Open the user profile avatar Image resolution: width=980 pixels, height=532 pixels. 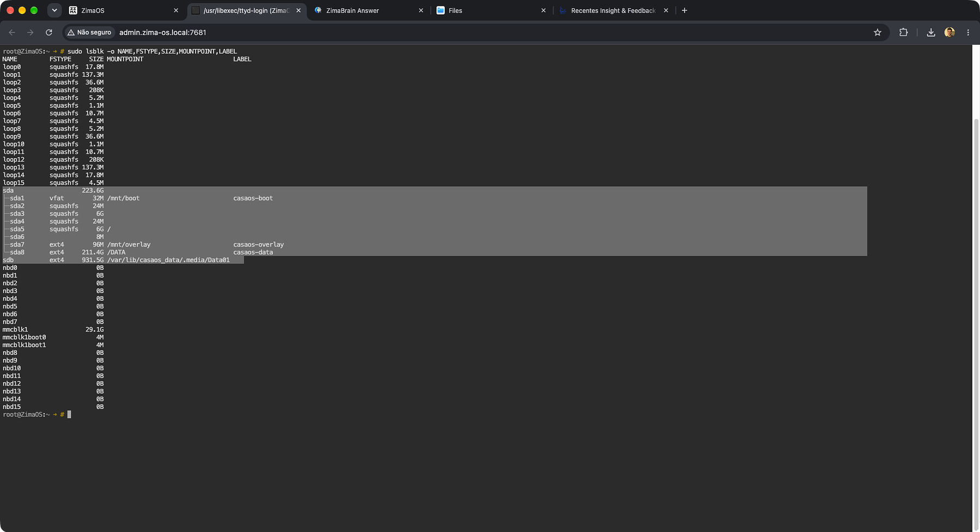click(950, 33)
